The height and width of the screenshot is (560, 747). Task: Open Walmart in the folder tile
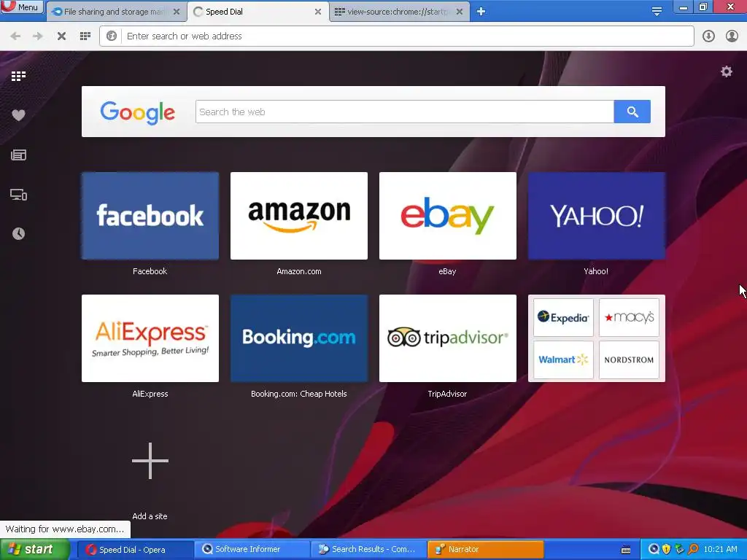tap(563, 359)
